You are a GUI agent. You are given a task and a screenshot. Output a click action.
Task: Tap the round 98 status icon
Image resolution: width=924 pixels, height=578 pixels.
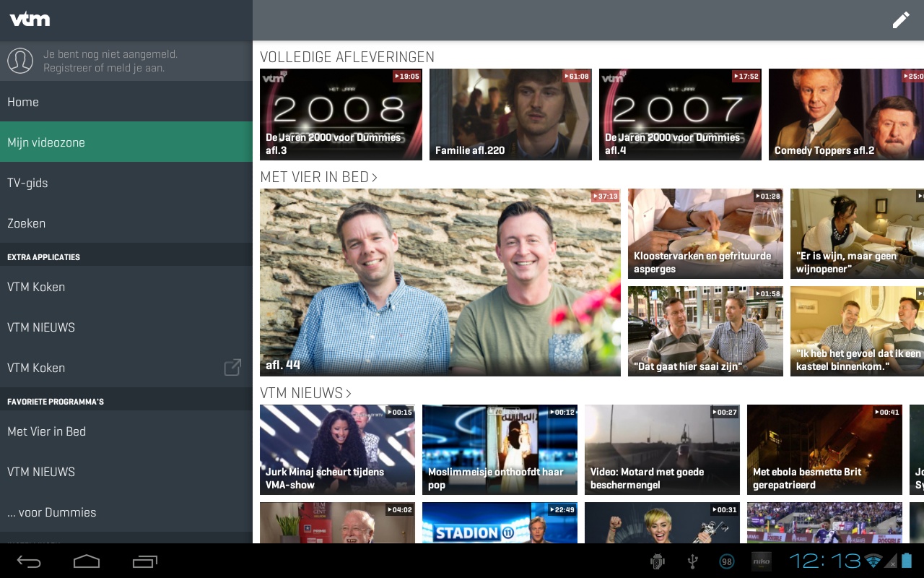[726, 561]
